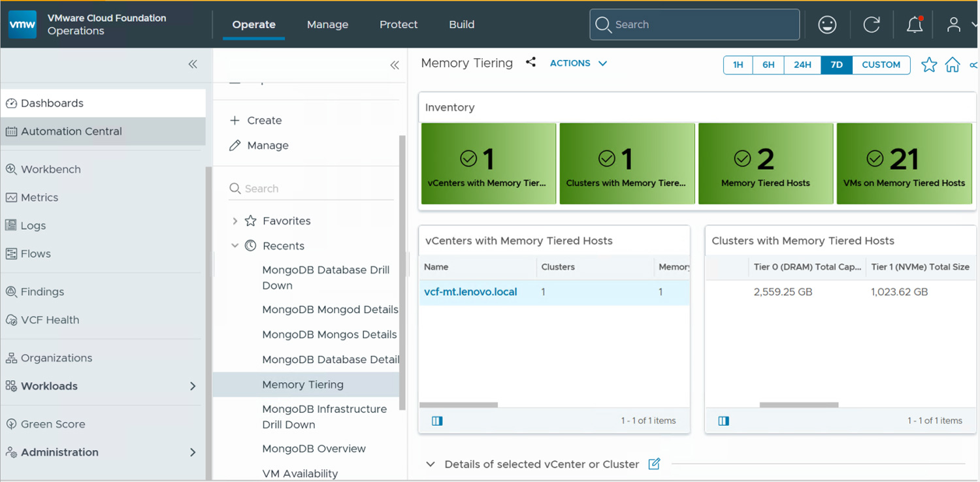The image size is (980, 482).
Task: Switch to the Protect tab
Action: 399,24
